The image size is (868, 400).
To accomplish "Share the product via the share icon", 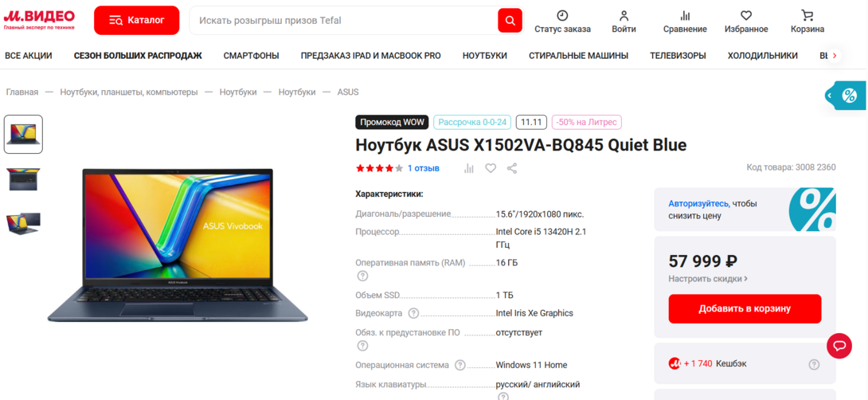I will (512, 168).
